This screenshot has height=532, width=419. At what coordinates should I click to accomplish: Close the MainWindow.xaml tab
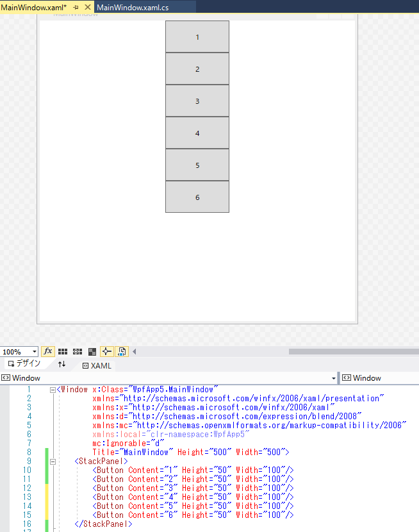(x=88, y=7)
